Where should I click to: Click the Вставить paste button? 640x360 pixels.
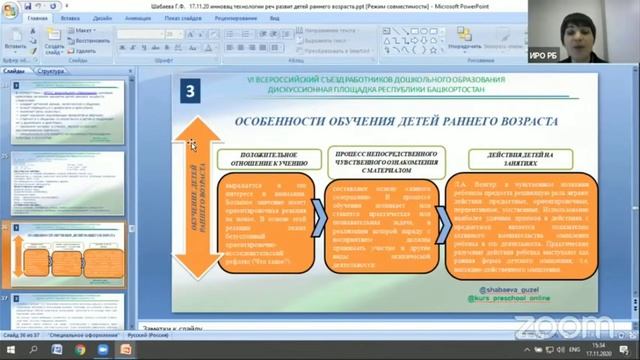(15, 41)
